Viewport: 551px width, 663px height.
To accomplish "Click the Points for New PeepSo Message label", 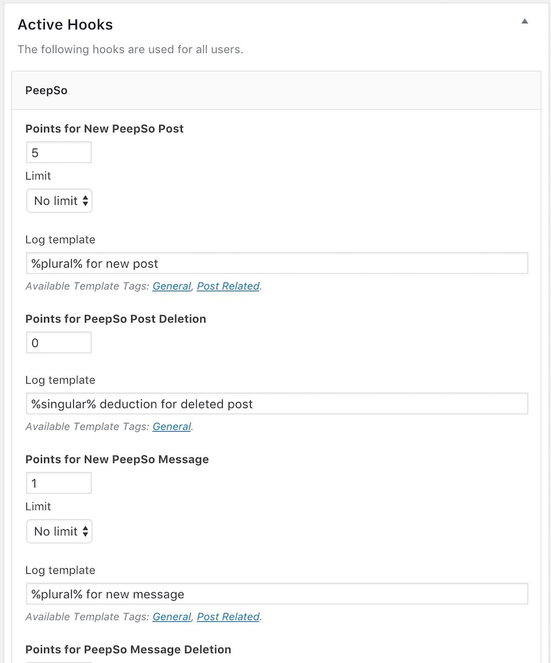I will 117,459.
